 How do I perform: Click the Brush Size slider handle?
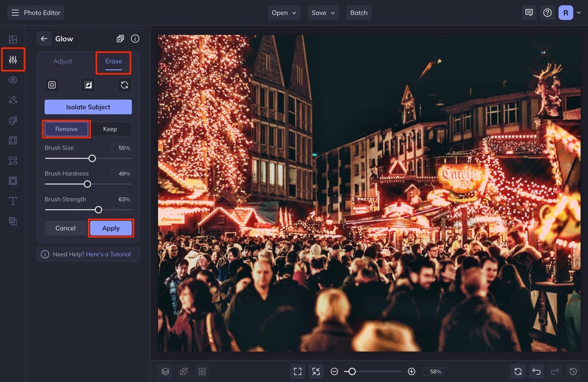92,159
